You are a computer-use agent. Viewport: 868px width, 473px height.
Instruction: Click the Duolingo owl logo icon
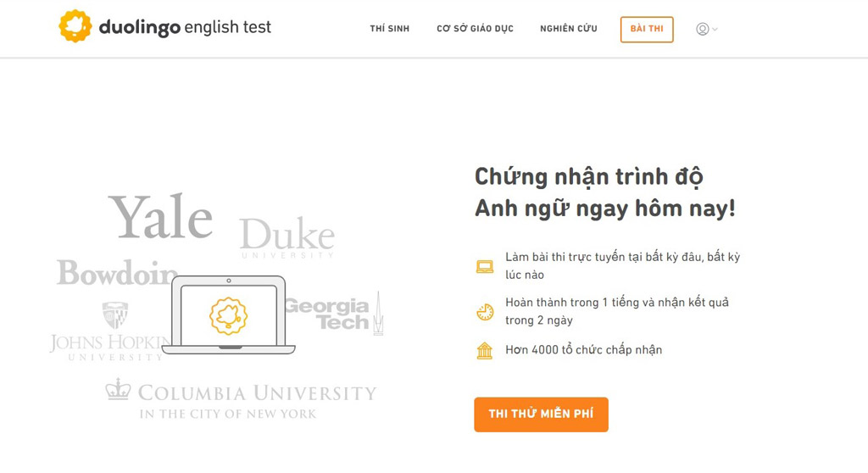(x=75, y=26)
